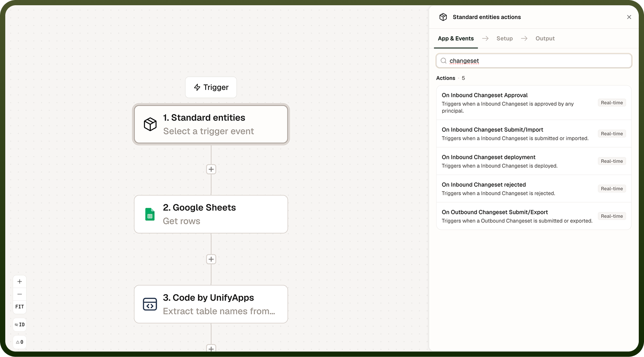The width and height of the screenshot is (644, 357).
Task: Select the App & Events tab
Action: (456, 38)
